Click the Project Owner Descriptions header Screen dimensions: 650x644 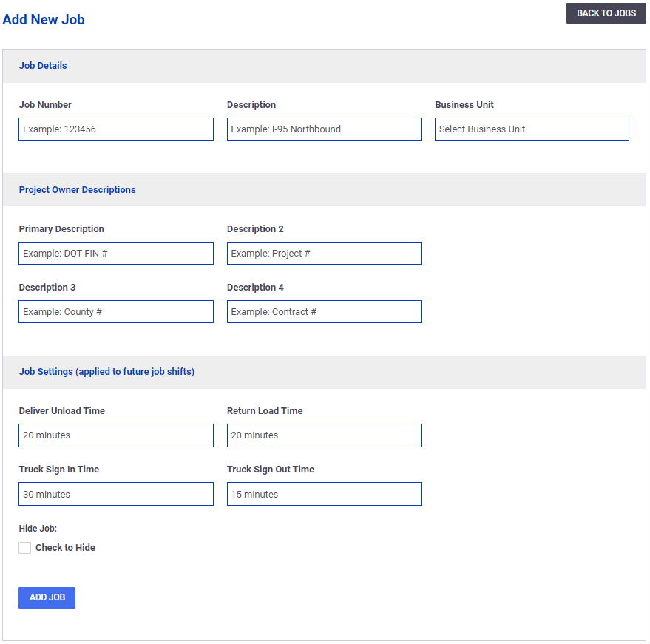coord(77,190)
